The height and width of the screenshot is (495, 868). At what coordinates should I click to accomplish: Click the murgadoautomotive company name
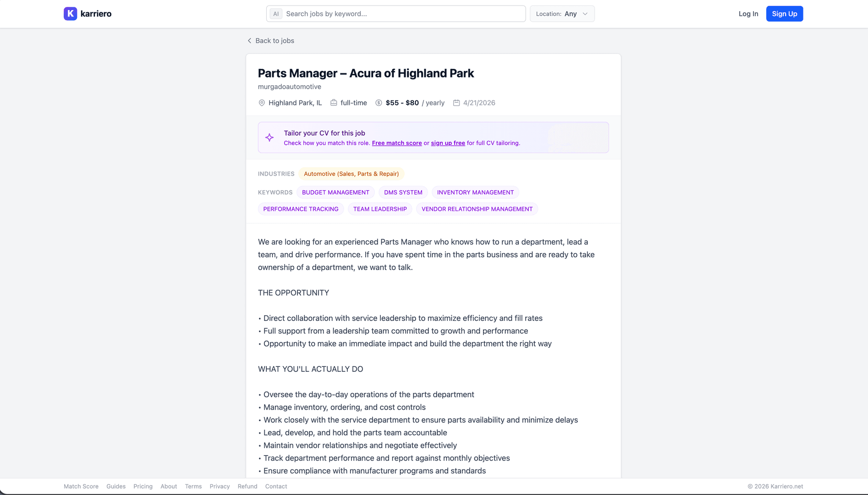pos(290,87)
